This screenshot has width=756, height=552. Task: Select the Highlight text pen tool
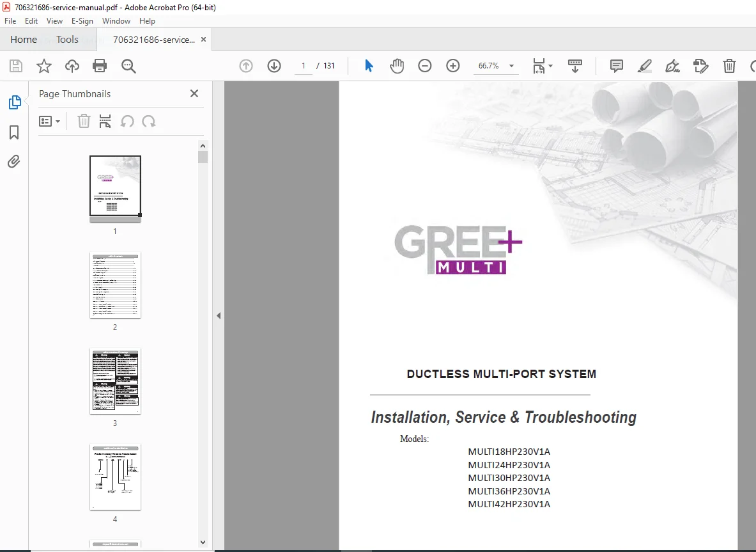tap(644, 66)
